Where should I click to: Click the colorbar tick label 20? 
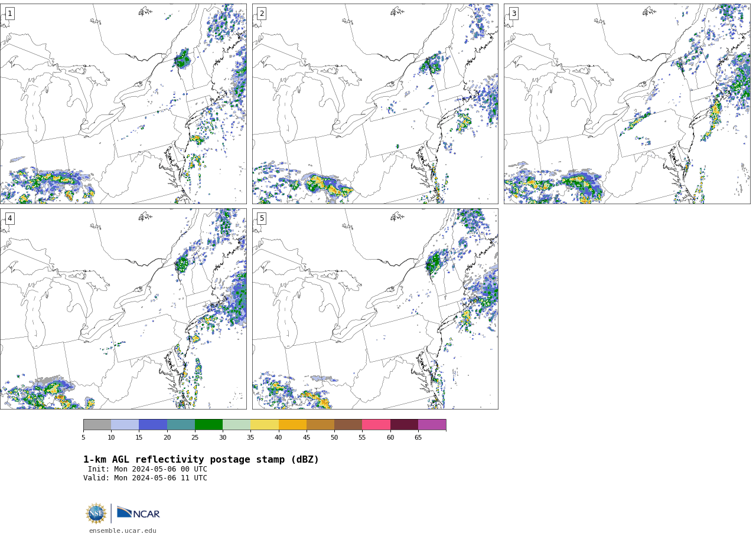pos(167,437)
